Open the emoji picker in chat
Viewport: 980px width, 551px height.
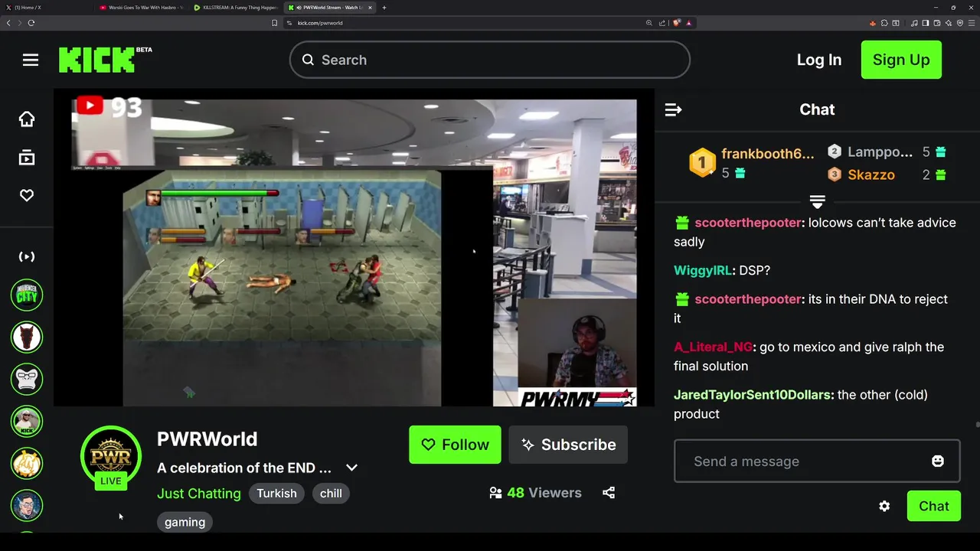(938, 461)
